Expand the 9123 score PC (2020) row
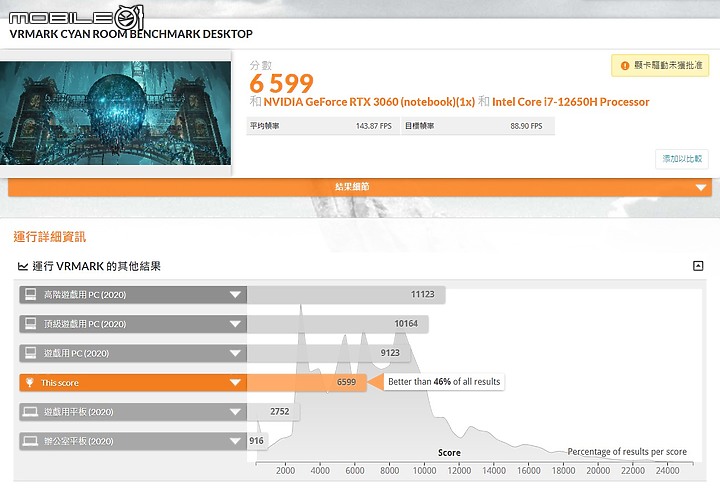Image resolution: width=720 pixels, height=490 pixels. coord(133,353)
